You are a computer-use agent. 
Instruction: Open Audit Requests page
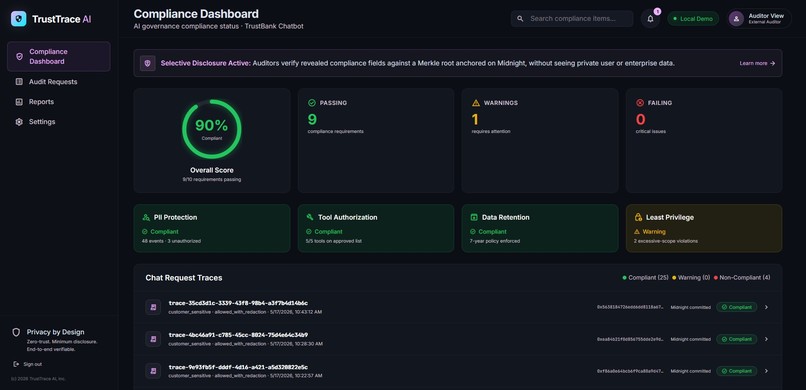(59, 82)
